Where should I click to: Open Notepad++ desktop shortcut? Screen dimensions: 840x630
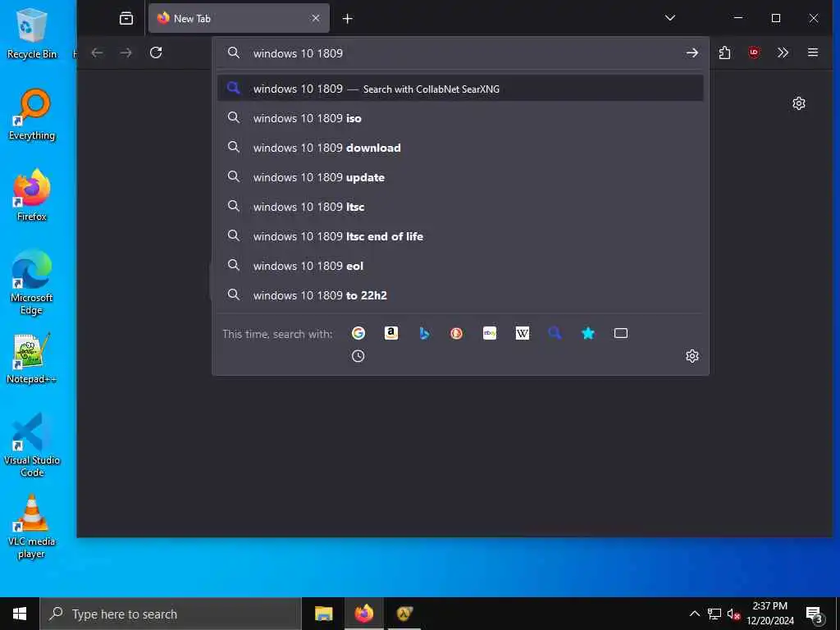click(x=32, y=358)
